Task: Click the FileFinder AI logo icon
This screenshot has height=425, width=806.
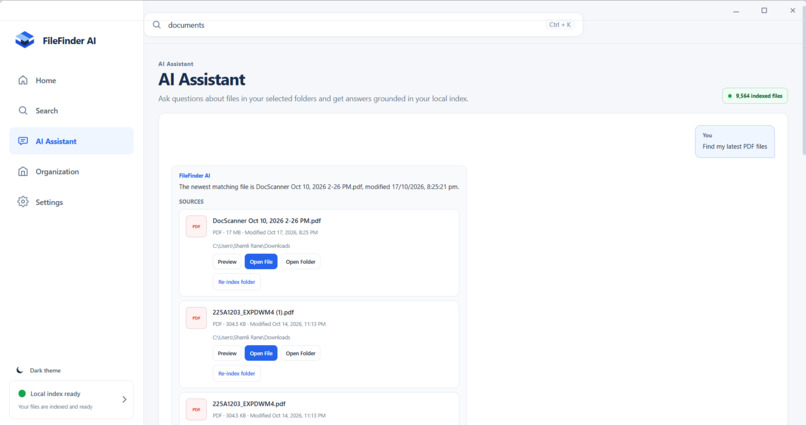Action: click(25, 40)
